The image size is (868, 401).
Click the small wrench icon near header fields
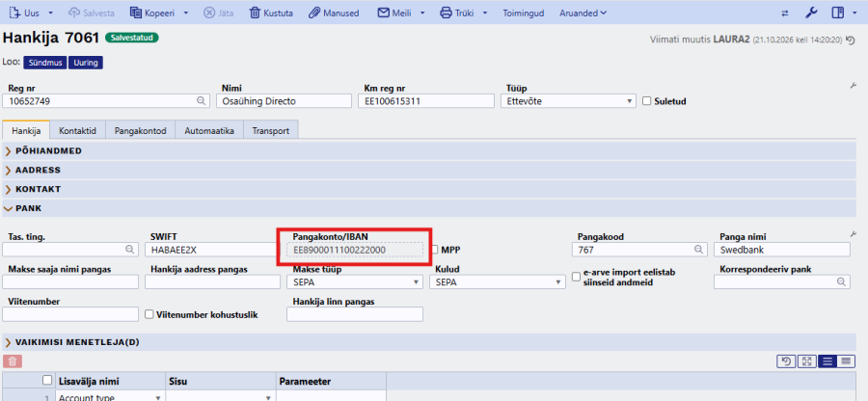(854, 86)
